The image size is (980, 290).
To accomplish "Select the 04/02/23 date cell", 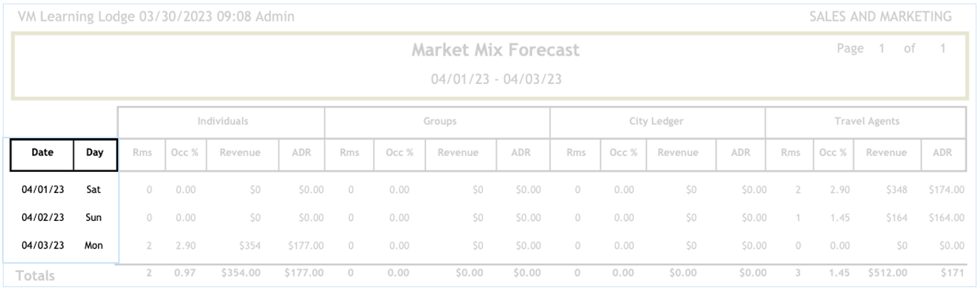I will pyautogui.click(x=43, y=218).
